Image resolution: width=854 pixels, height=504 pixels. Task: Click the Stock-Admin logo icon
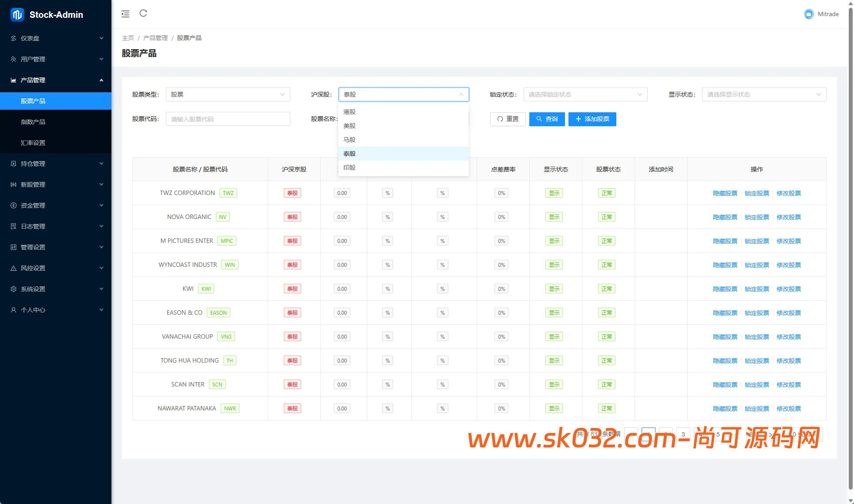pos(17,15)
